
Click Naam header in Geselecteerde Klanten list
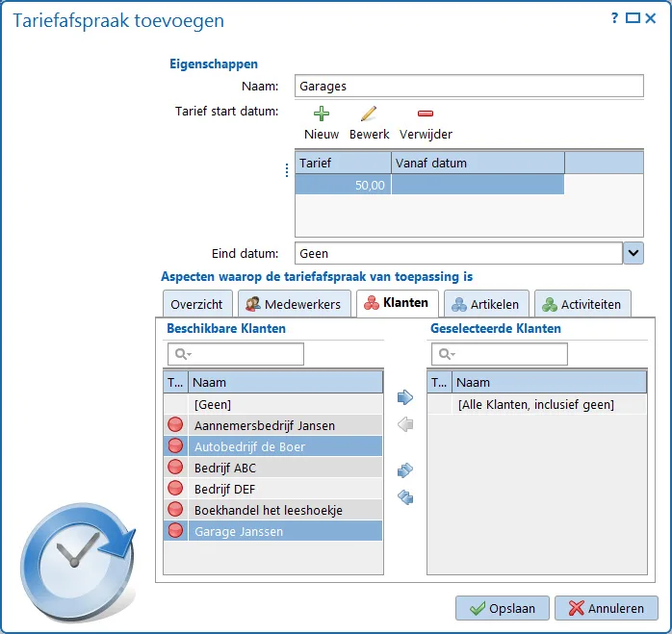click(550, 382)
